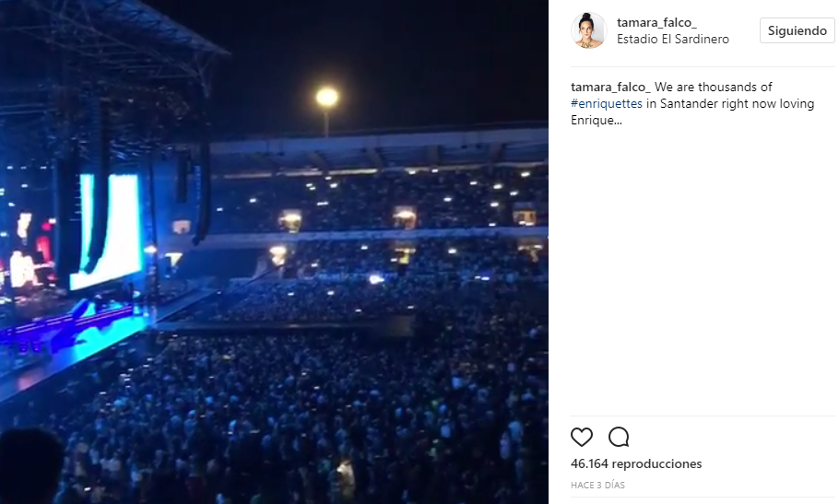The image size is (839, 504).
Task: Click tamara_falco_ profile avatar picture
Action: coord(588,30)
